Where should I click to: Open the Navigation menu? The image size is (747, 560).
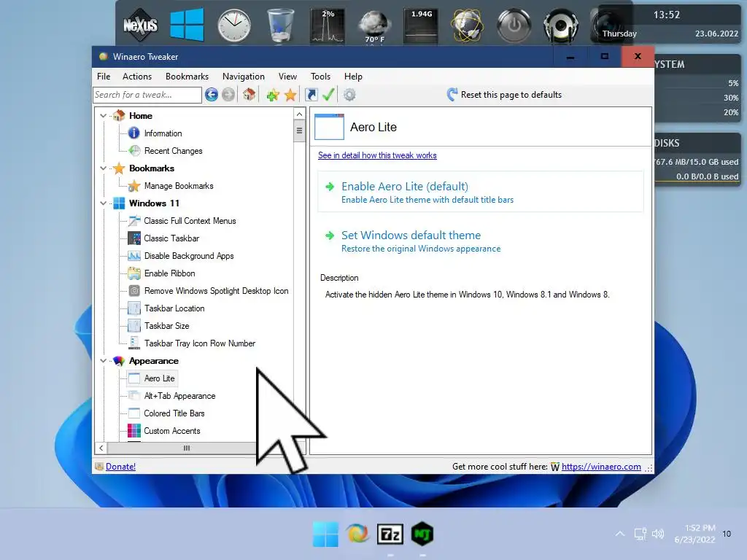point(244,76)
